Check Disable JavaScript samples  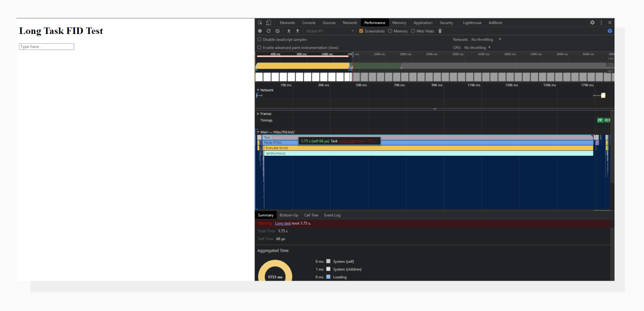259,39
